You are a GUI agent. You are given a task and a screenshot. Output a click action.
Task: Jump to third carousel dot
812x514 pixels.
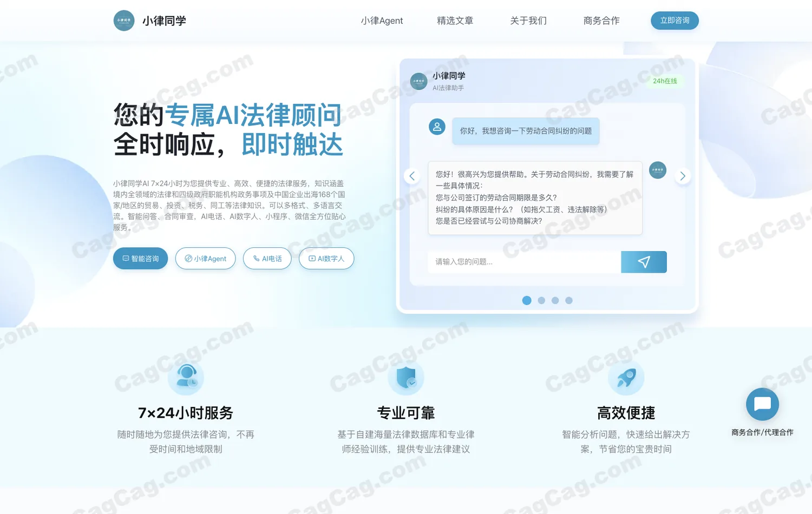point(555,300)
